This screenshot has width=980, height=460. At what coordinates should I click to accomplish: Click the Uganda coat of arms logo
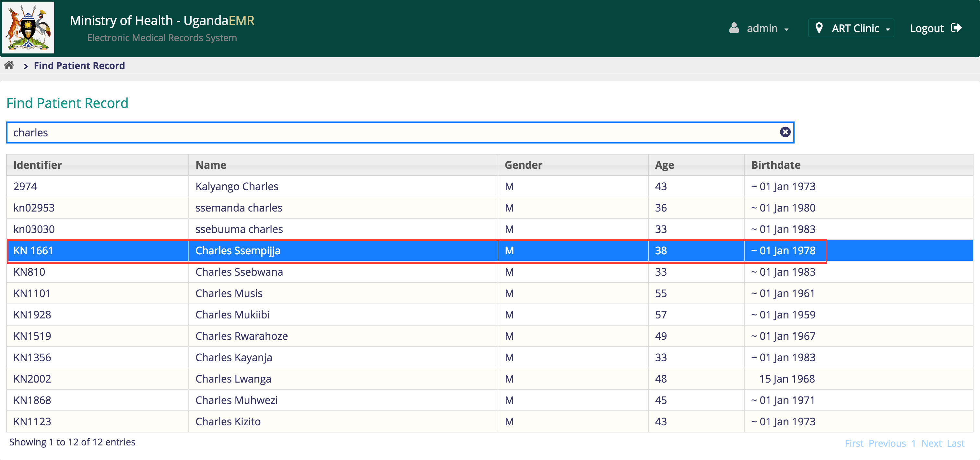point(28,27)
